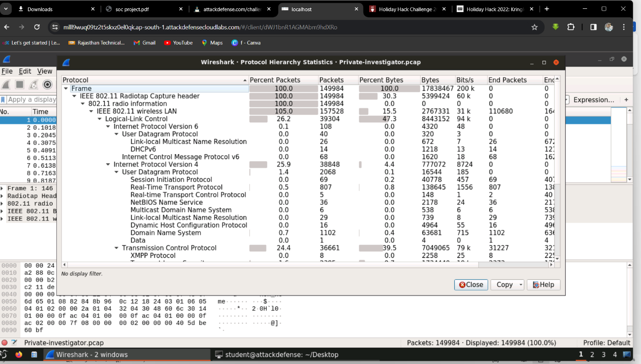Image resolution: width=641 pixels, height=364 pixels.
Task: Click the Help button in dialog
Action: (543, 285)
